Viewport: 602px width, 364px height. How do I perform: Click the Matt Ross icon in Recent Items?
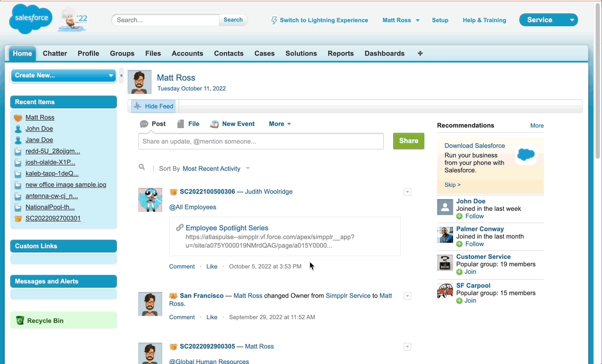[x=18, y=117]
